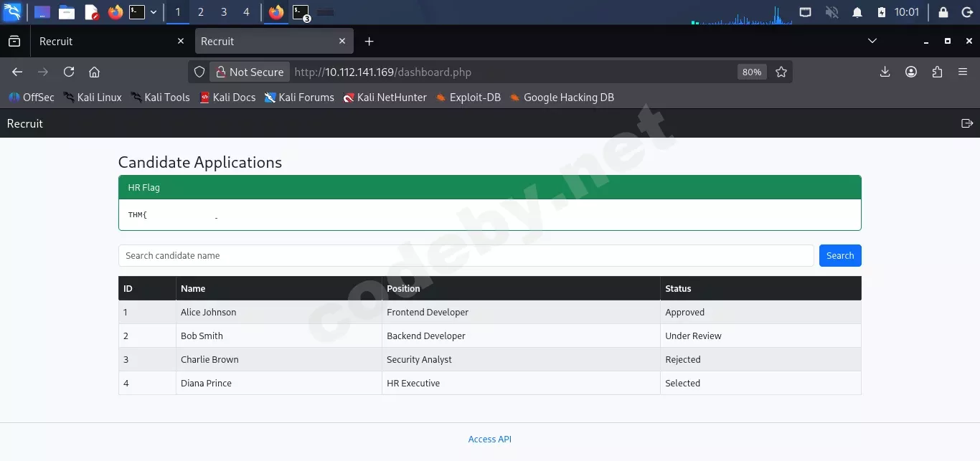Screen dimensions: 980x461
Task: Switch to workspace 3
Action: pos(224,12)
